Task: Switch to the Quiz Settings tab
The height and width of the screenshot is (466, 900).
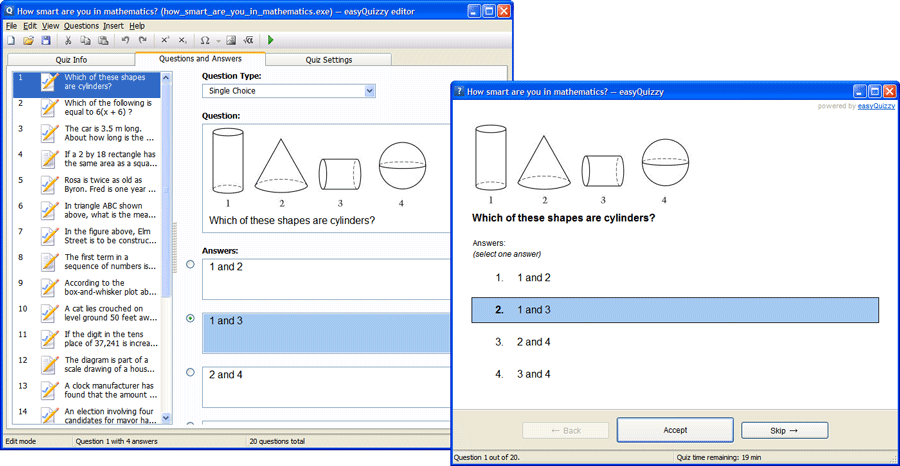Action: (329, 60)
